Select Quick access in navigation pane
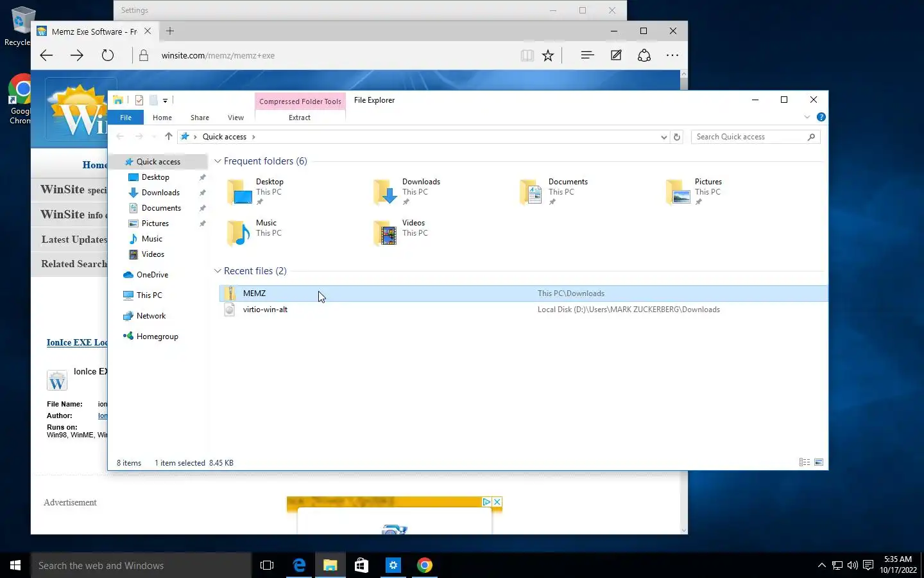Image resolution: width=924 pixels, height=578 pixels. tap(158, 162)
